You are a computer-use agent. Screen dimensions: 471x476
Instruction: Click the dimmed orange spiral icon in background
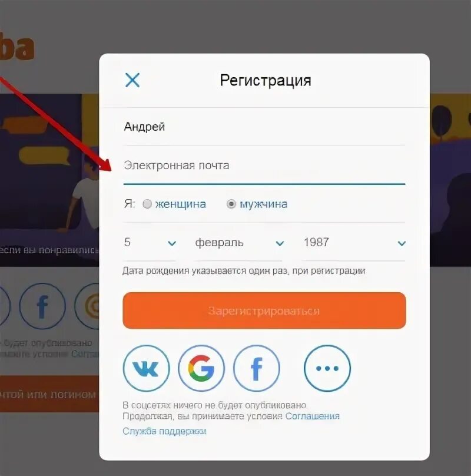(88, 306)
